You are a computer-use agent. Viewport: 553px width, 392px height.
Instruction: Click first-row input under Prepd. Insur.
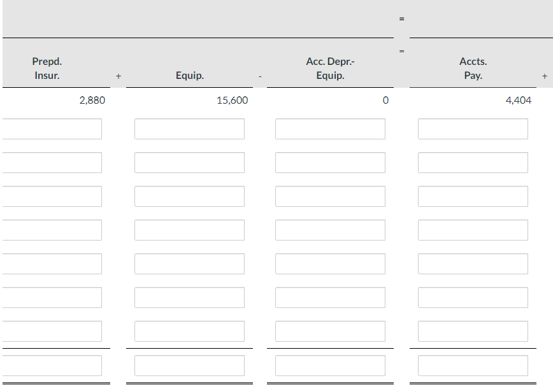52,129
